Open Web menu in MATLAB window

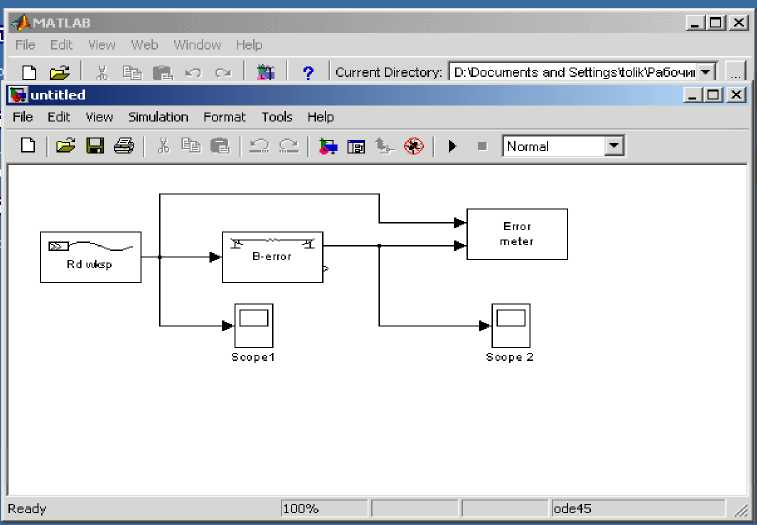pos(144,45)
